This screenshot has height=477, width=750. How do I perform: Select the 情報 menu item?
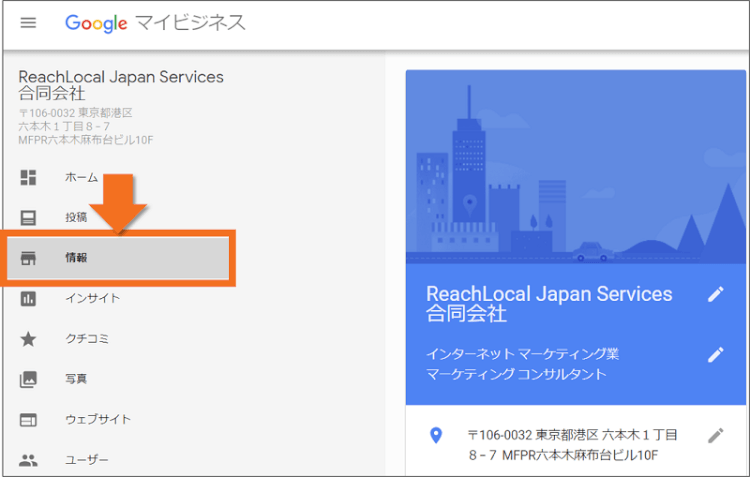118,258
